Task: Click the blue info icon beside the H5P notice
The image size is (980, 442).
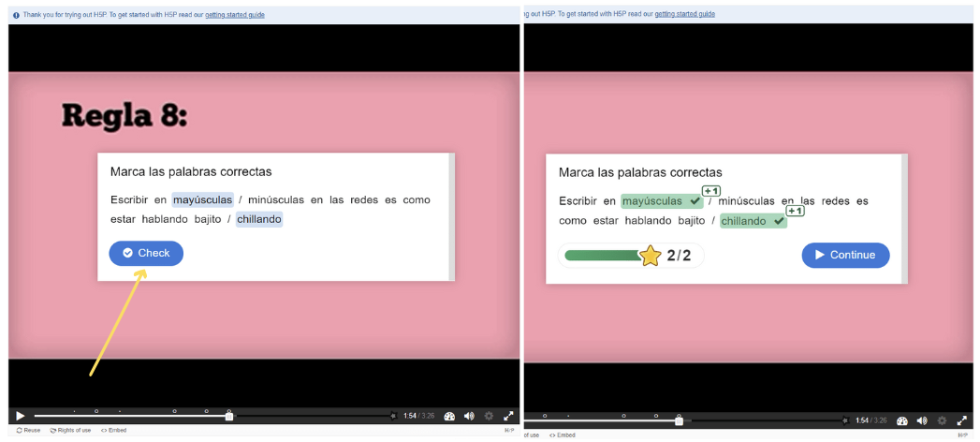Action: coord(16,15)
